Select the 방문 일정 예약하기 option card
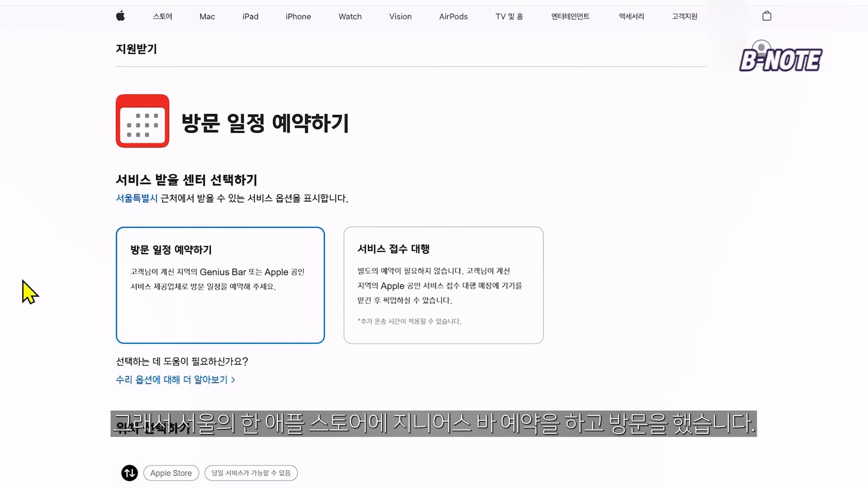The width and height of the screenshot is (868, 488). point(220,285)
